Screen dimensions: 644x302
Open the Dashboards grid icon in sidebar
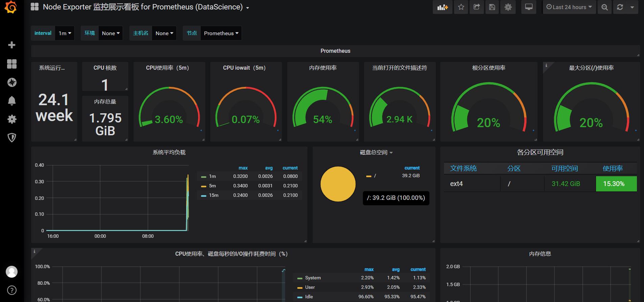point(12,64)
